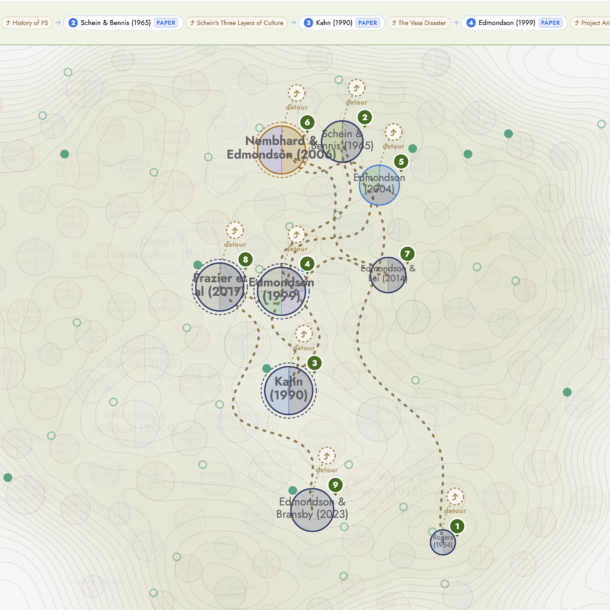Click the detour icon above Kahn (1990) node
Image resolution: width=610 pixels, height=610 pixels.
pos(303,334)
